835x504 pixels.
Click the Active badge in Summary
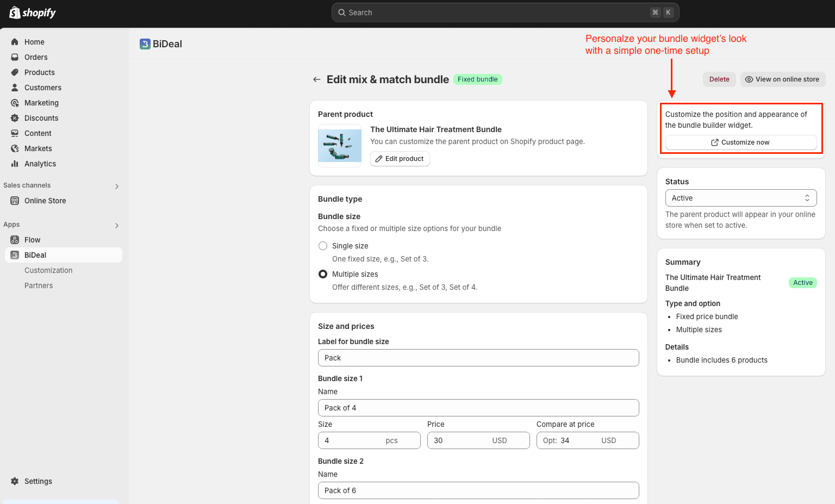[803, 283]
